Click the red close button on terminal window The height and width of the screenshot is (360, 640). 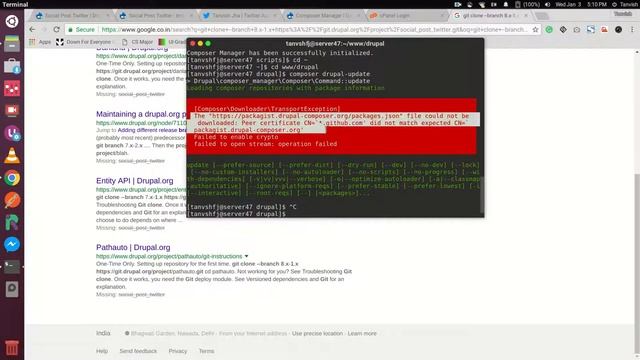click(193, 43)
